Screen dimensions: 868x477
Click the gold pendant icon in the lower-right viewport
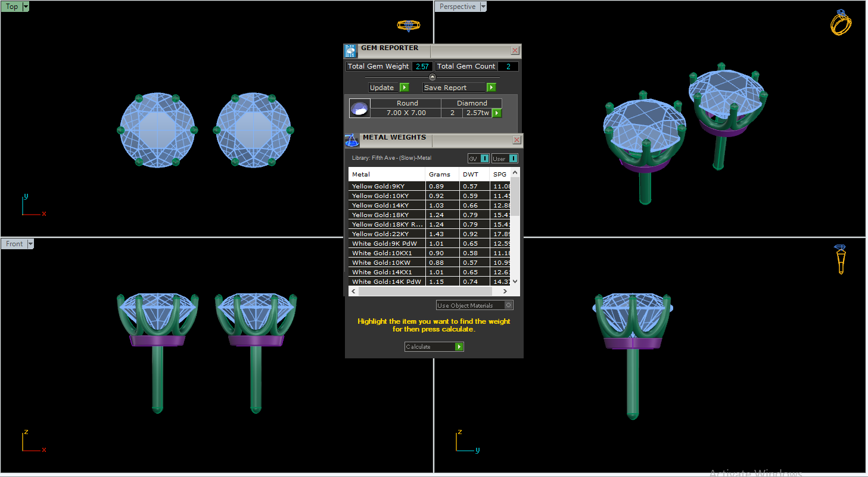click(841, 259)
